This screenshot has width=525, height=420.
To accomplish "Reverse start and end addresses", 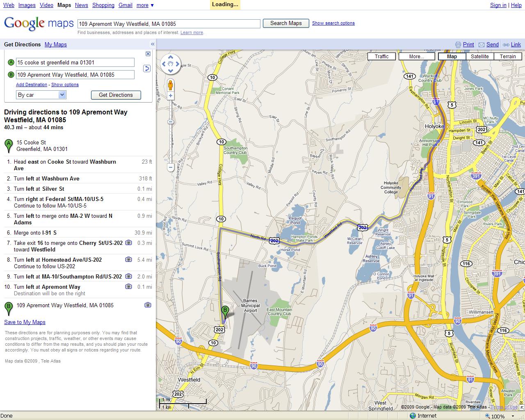I will coord(147,68).
